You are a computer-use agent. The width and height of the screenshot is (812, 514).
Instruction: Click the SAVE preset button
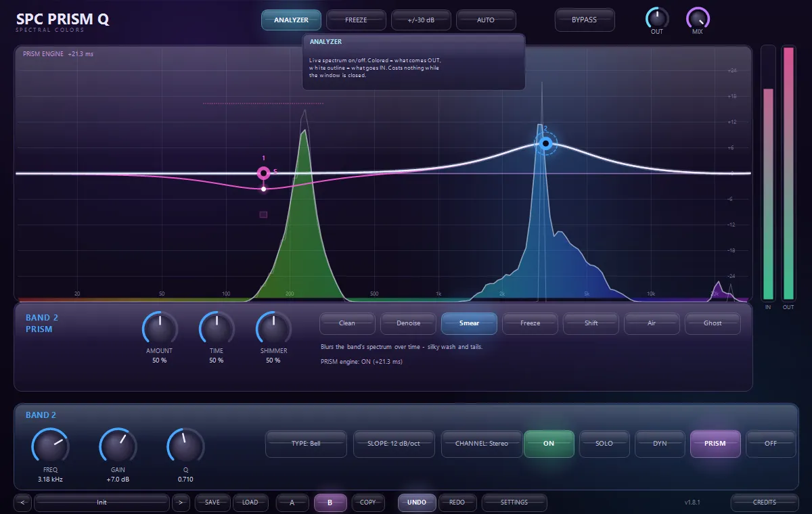[x=212, y=503]
